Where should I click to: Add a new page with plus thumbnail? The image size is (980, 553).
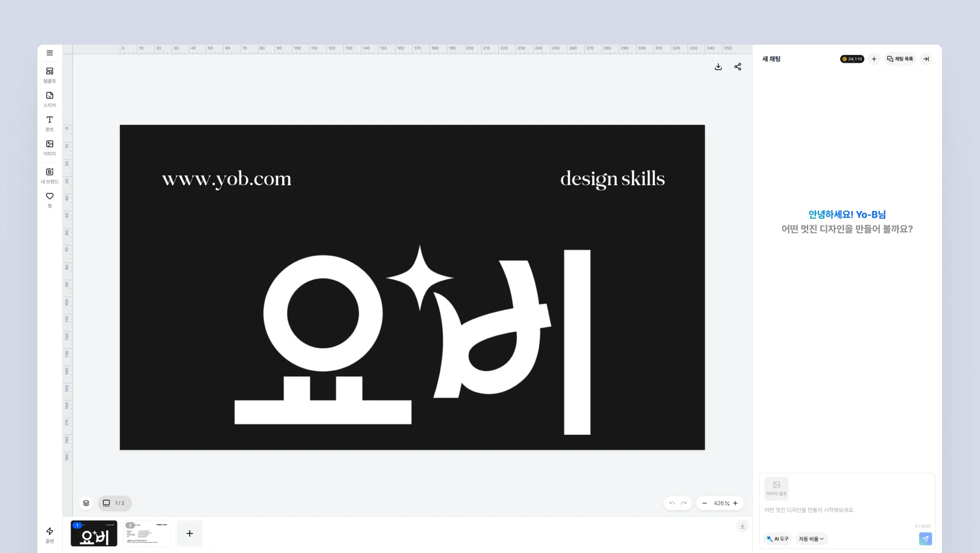point(189,534)
